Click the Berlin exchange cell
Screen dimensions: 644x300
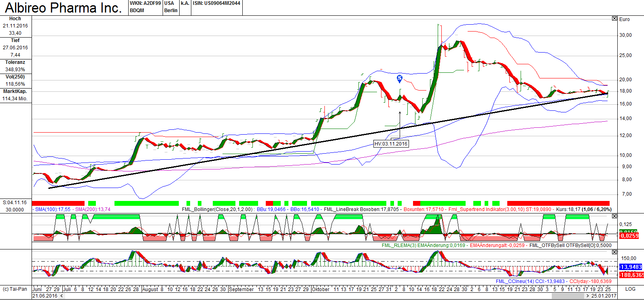point(171,11)
